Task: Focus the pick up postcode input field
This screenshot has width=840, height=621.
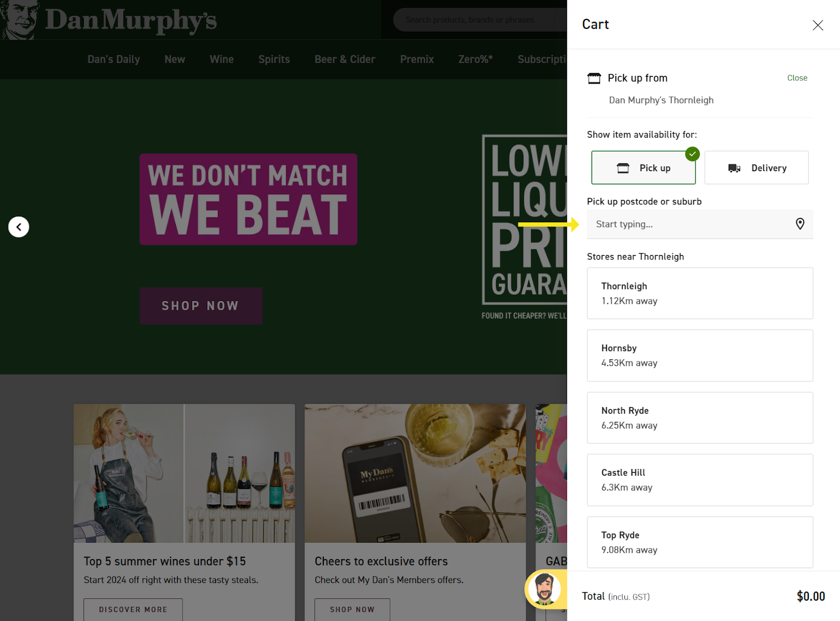Action: click(700, 224)
